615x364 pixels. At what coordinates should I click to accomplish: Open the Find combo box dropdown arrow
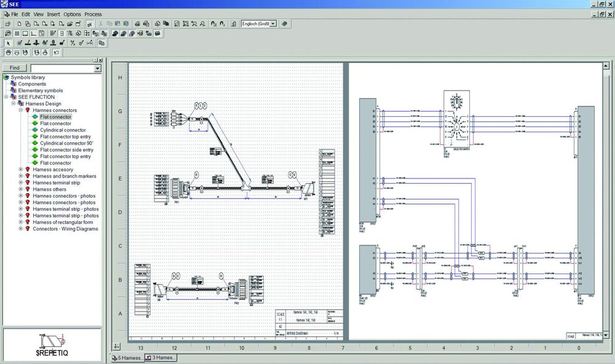[x=98, y=68]
